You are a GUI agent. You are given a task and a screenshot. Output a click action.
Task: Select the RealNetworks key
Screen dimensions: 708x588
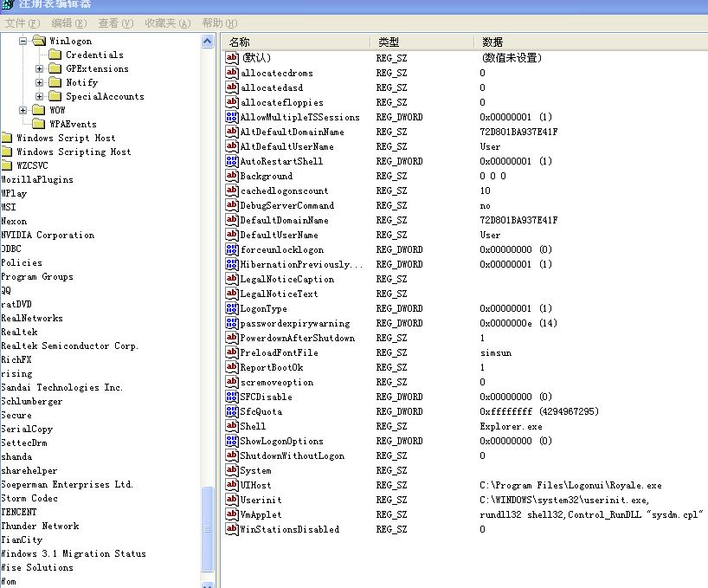(32, 318)
